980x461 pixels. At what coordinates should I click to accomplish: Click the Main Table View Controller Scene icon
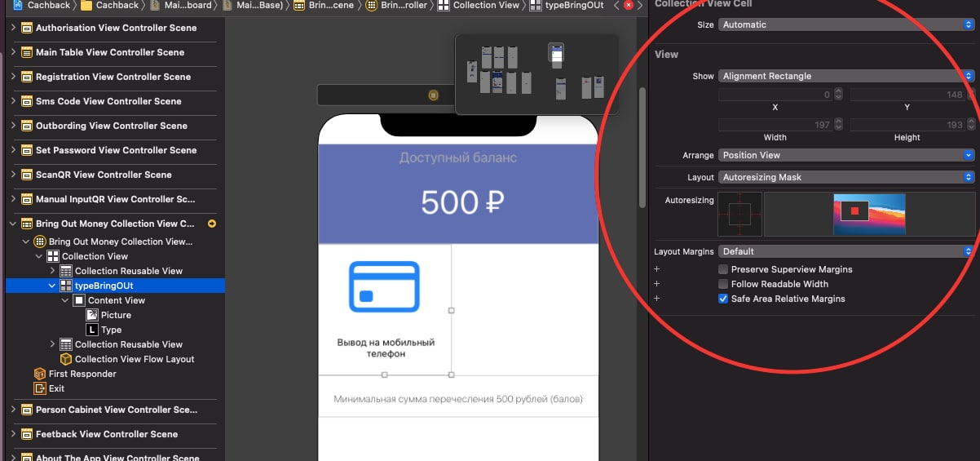tap(27, 52)
